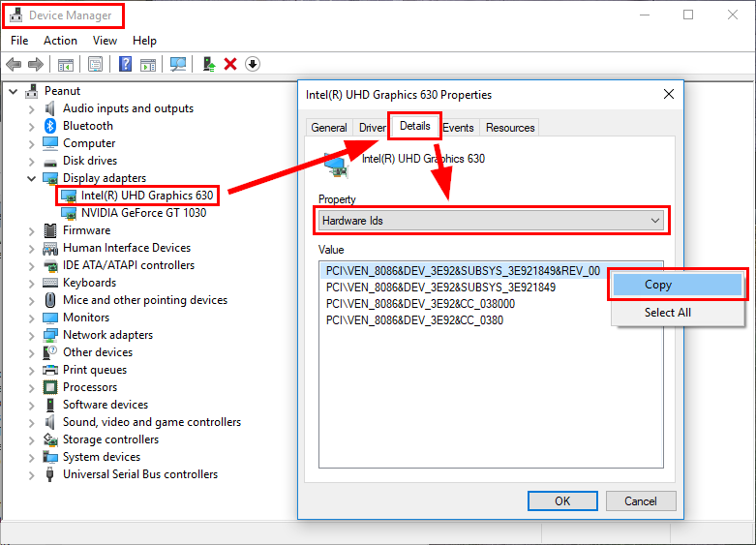
Task: Close the UHD Graphics 630 Properties dialog
Action: [x=669, y=94]
